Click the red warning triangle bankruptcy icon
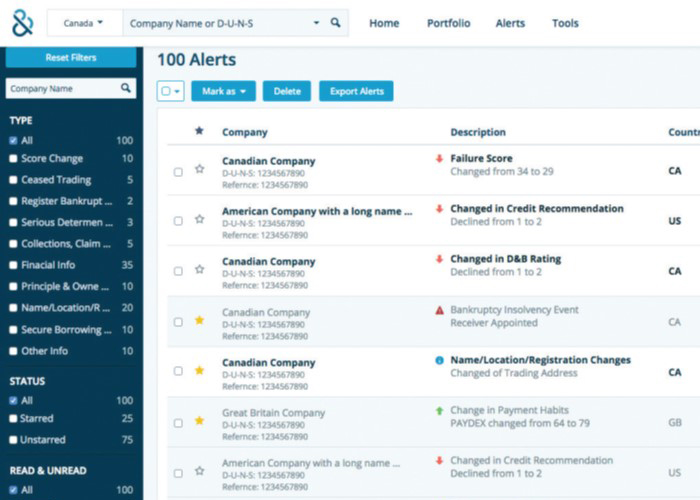 439,310
